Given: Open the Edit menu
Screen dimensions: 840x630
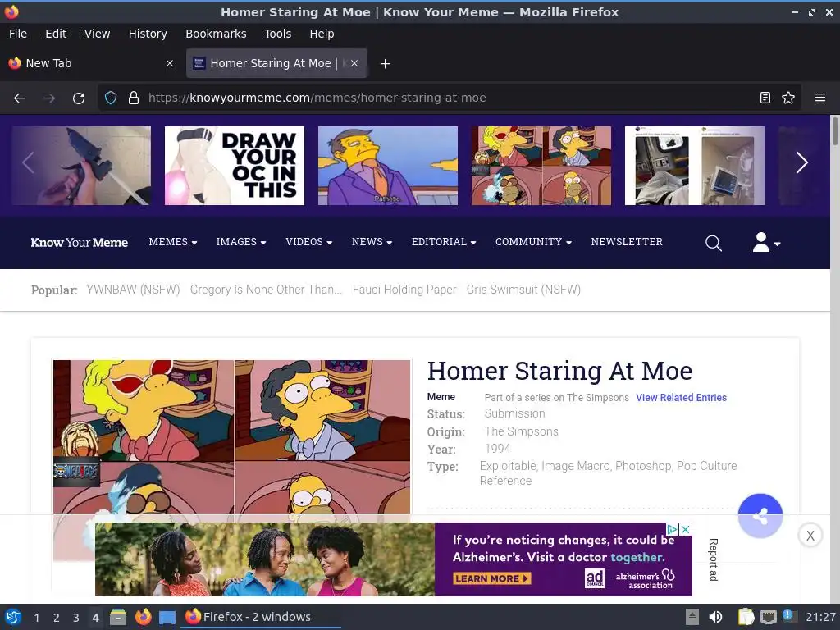Looking at the screenshot, I should [x=56, y=34].
